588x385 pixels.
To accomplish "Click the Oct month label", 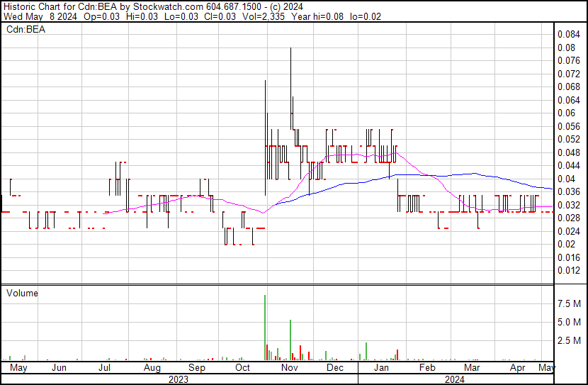I will pyautogui.click(x=242, y=367).
